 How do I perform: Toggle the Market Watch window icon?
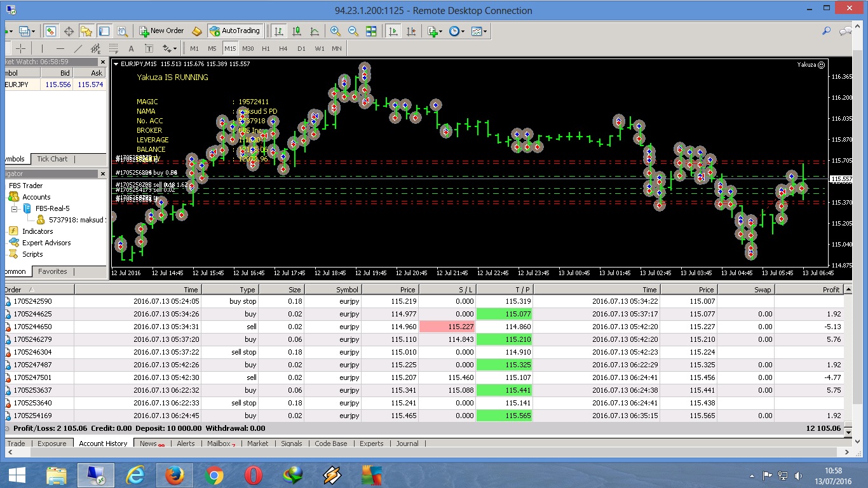[x=51, y=30]
